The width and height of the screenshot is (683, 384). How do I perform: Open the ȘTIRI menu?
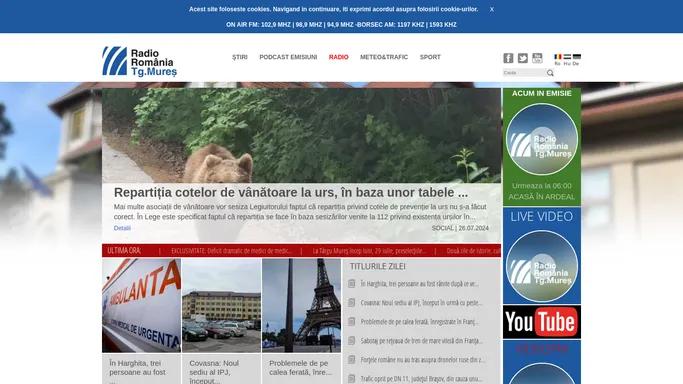click(240, 57)
